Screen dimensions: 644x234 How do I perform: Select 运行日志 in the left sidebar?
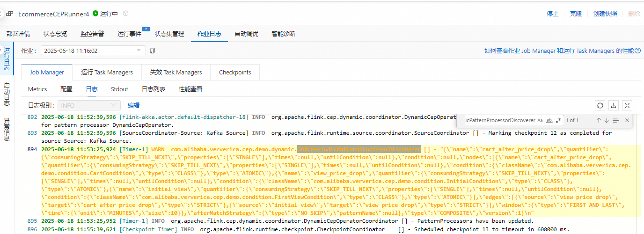pos(7,58)
